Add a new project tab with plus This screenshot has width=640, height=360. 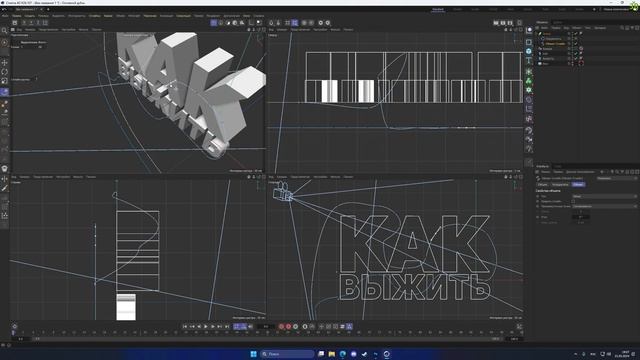[x=48, y=9]
